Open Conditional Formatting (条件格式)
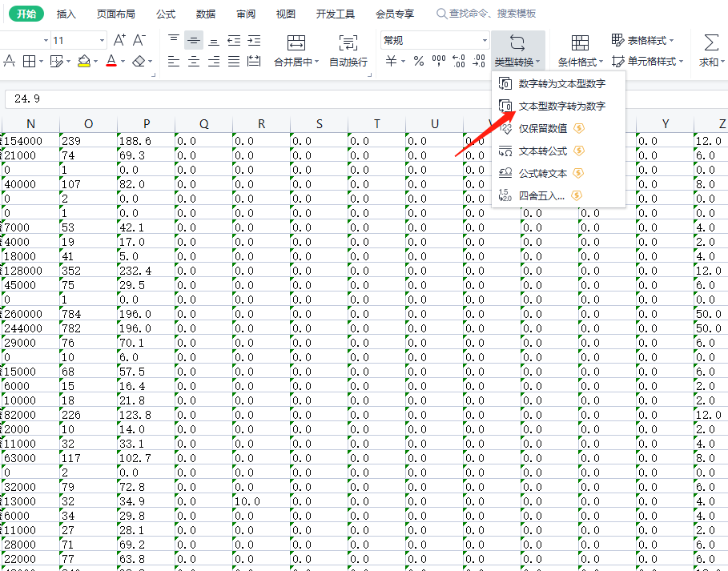The image size is (728, 571). [581, 50]
